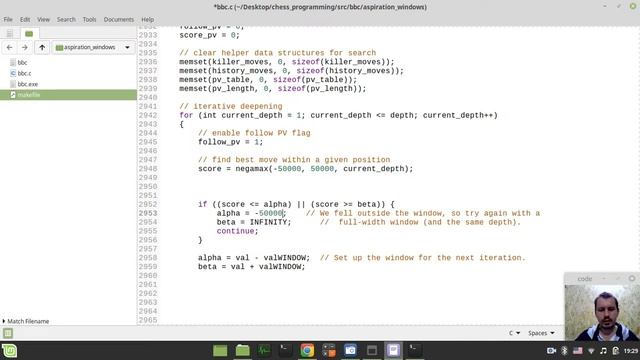Open the Tools menu
The image size is (640, 360).
89,19
